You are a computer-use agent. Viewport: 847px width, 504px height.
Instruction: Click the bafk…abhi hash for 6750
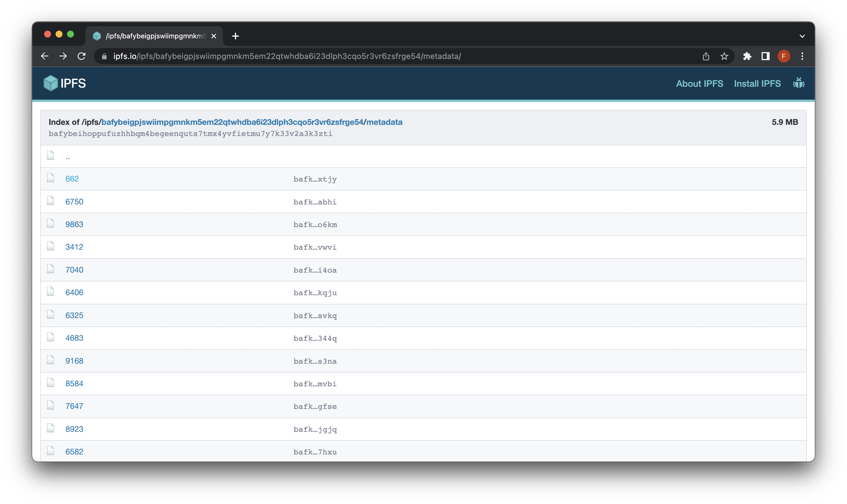coord(315,202)
